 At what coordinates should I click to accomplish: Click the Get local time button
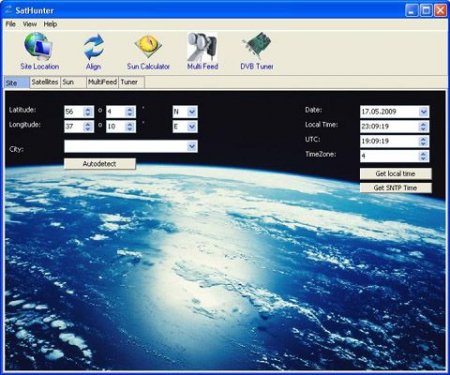coord(395,173)
